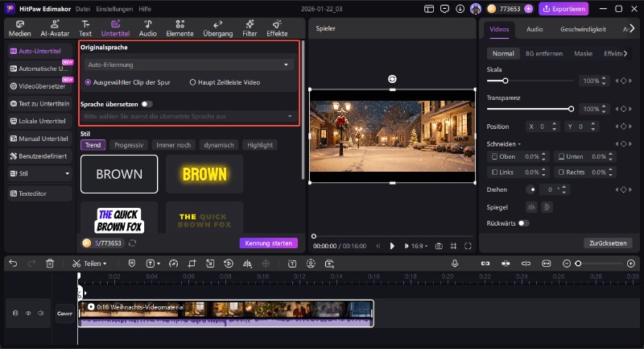Screen dimensions: 644x349
Task: Select the Progressiv style filter
Action: 129,145
